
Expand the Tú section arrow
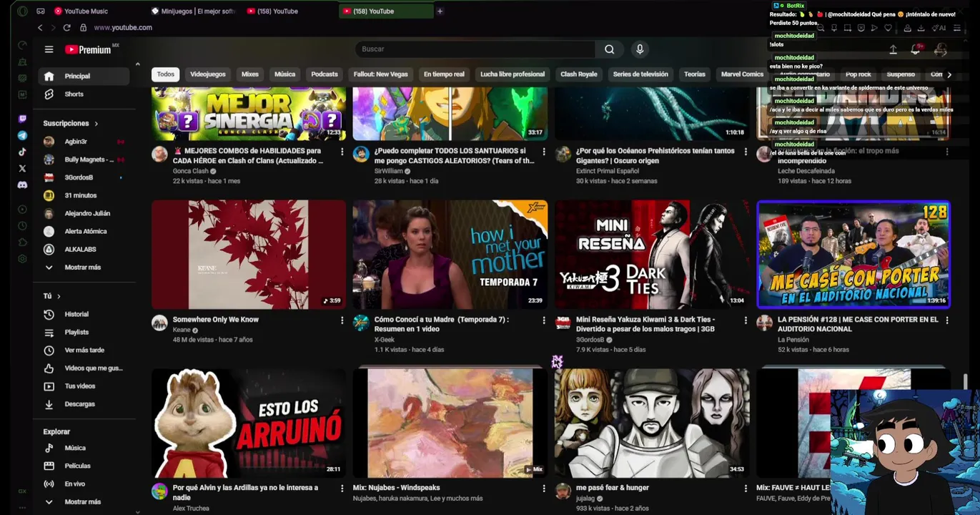click(x=59, y=296)
